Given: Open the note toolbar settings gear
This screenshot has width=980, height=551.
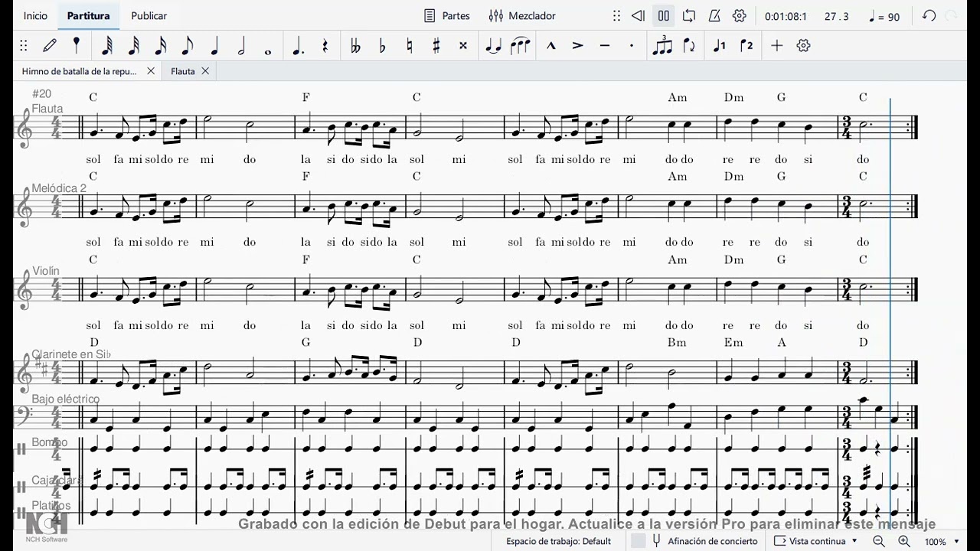Looking at the screenshot, I should click(x=803, y=46).
